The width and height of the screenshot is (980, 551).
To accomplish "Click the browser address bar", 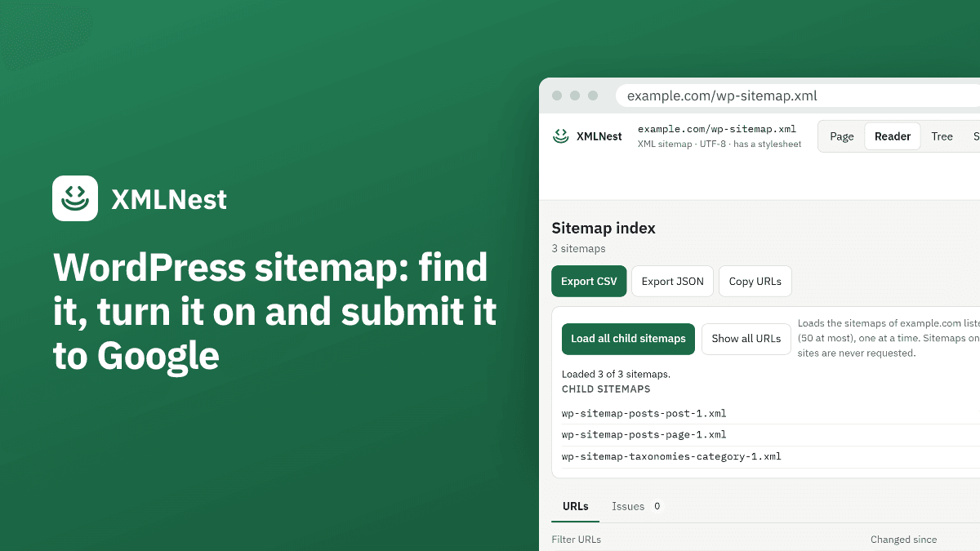I will coord(798,96).
